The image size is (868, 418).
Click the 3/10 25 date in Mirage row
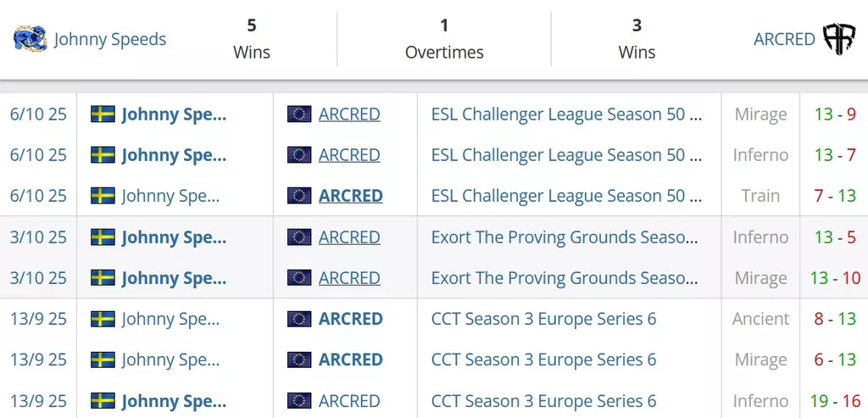pos(38,278)
